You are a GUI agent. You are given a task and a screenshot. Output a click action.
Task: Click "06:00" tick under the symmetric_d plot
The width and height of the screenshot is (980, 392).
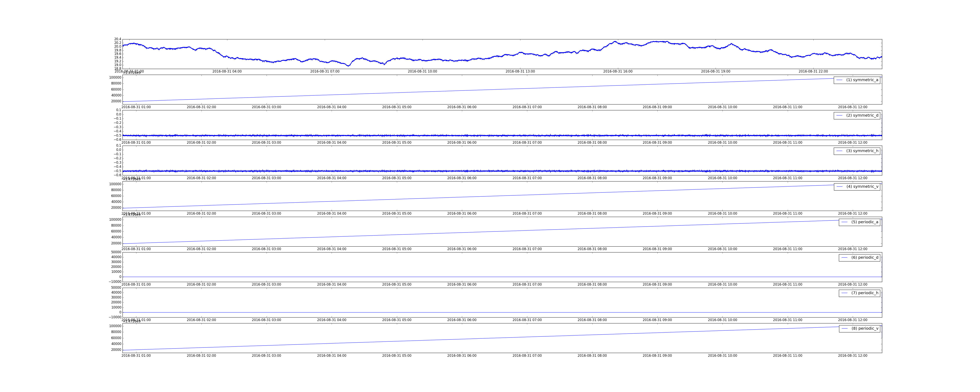click(462, 143)
